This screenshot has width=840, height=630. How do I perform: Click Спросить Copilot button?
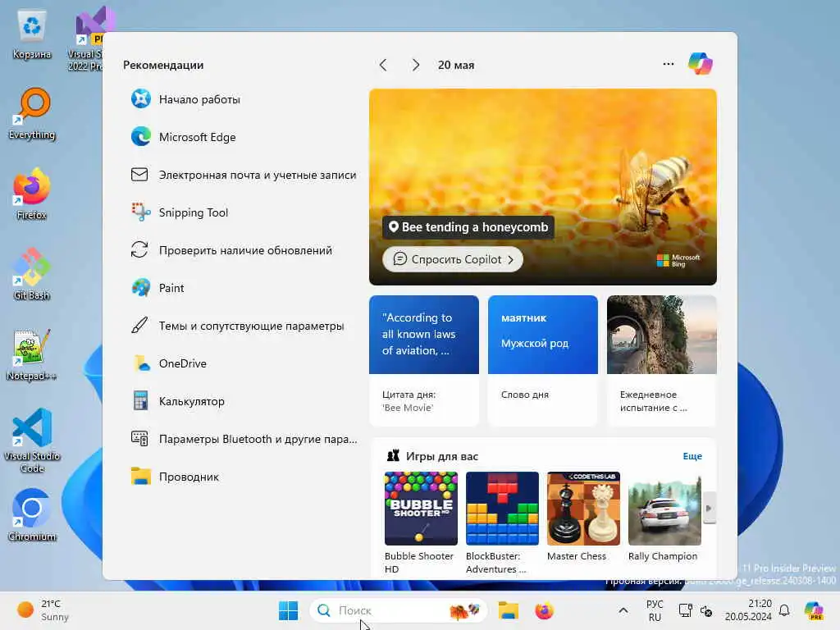(453, 259)
